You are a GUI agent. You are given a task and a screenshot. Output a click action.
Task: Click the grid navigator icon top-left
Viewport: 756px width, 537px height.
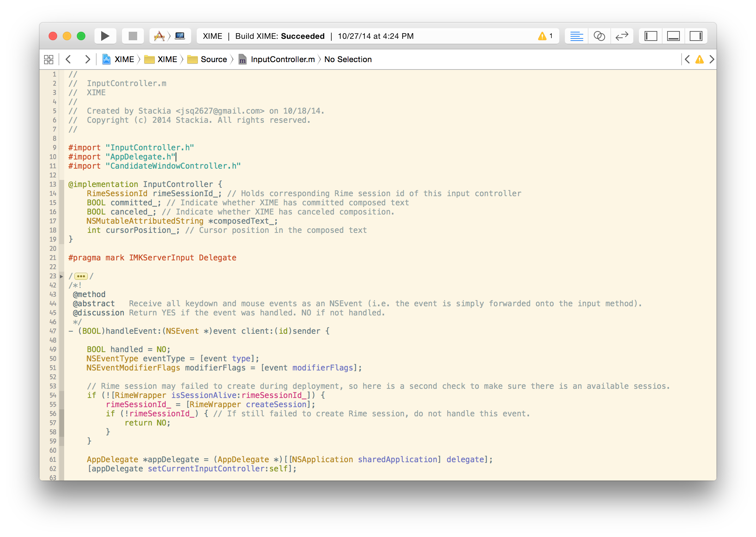pos(50,59)
